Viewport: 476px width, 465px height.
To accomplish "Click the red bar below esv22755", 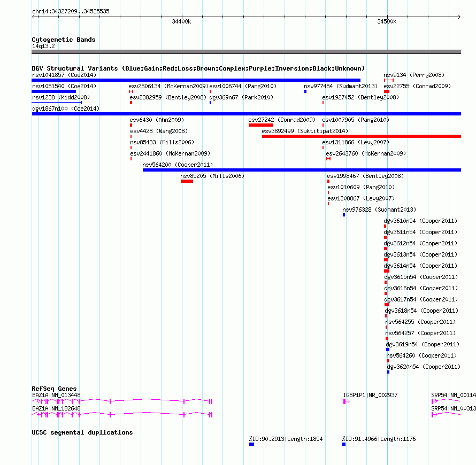I will (x=387, y=91).
